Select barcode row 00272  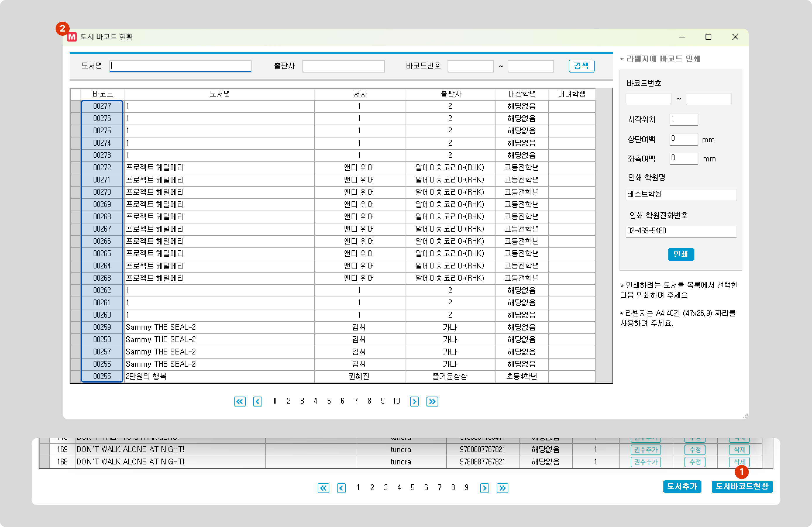pos(102,168)
